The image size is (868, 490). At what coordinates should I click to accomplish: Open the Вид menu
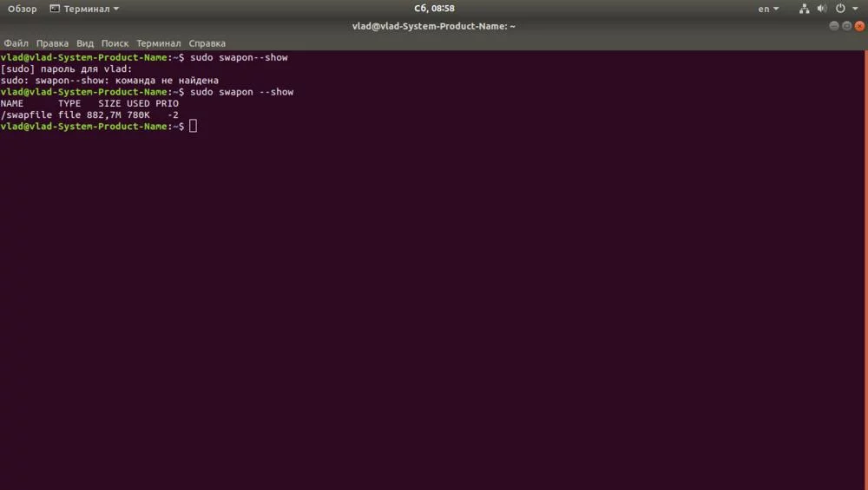click(85, 43)
